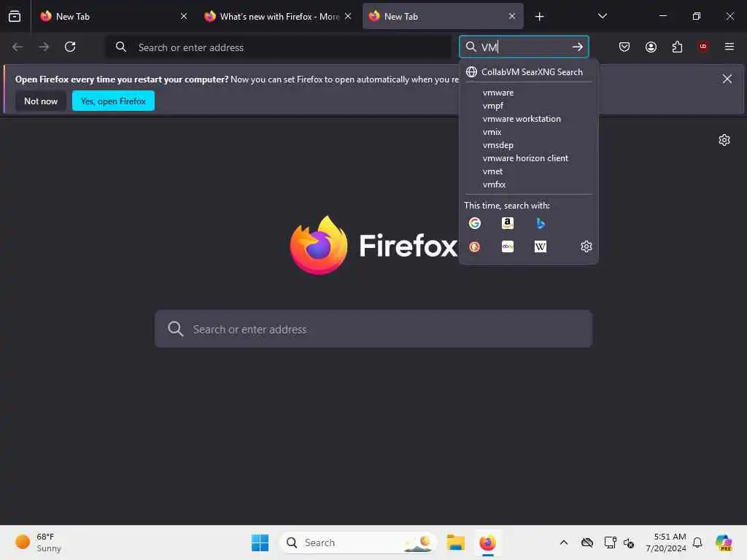Viewport: 747px width, 560px height.
Task: Search this time with Google
Action: click(474, 223)
